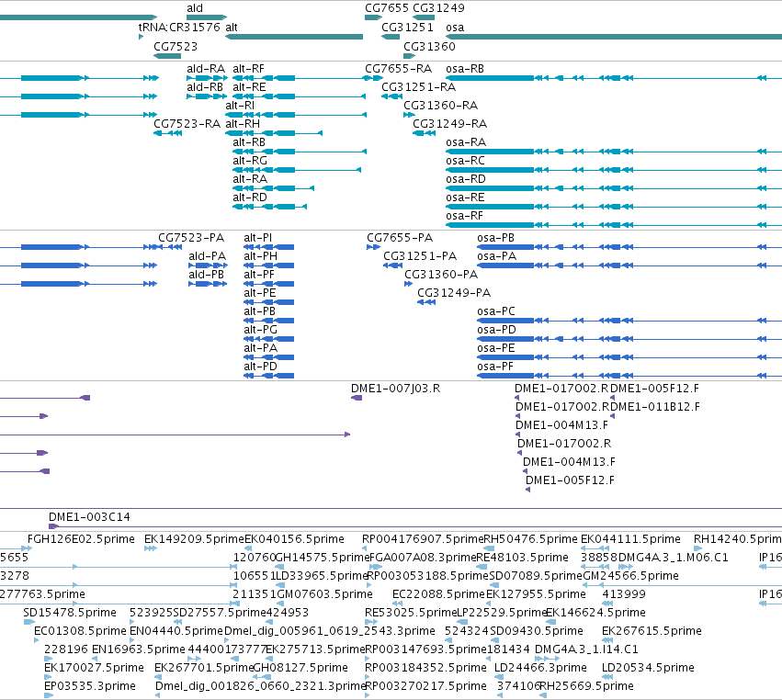Viewport: 782px width, 700px height.
Task: Select the CG7523 gene label in top track
Action: coord(175,46)
